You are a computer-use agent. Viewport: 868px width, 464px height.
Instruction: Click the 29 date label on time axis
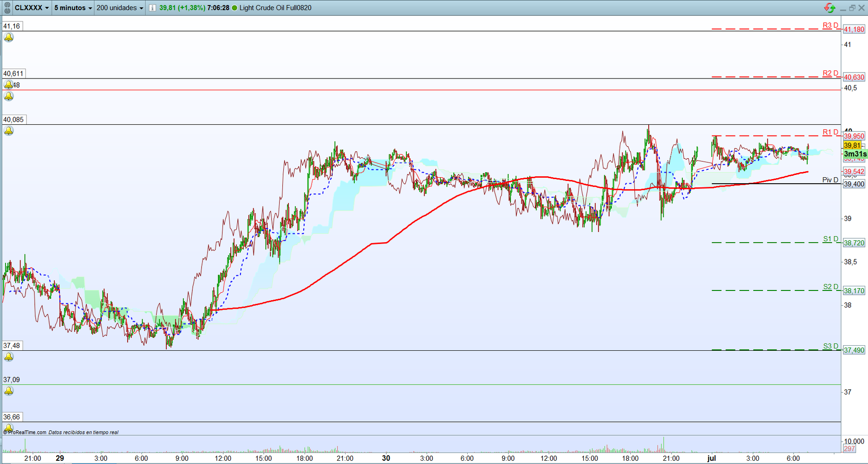click(x=60, y=458)
